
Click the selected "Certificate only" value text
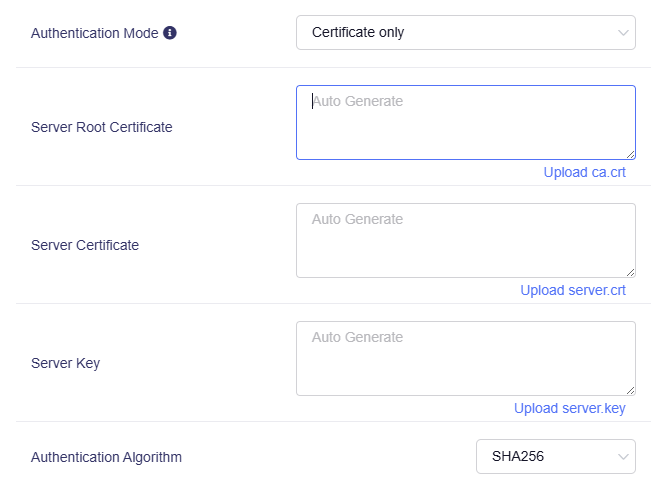(x=358, y=32)
